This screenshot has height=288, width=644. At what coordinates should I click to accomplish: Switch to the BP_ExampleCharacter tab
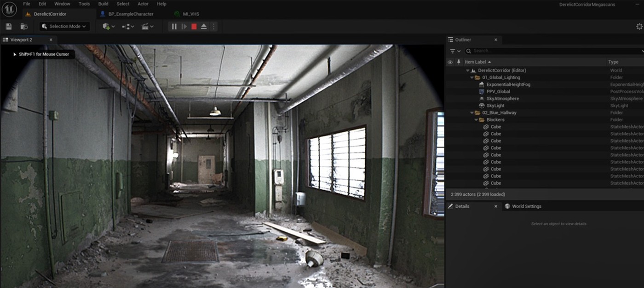coord(131,14)
